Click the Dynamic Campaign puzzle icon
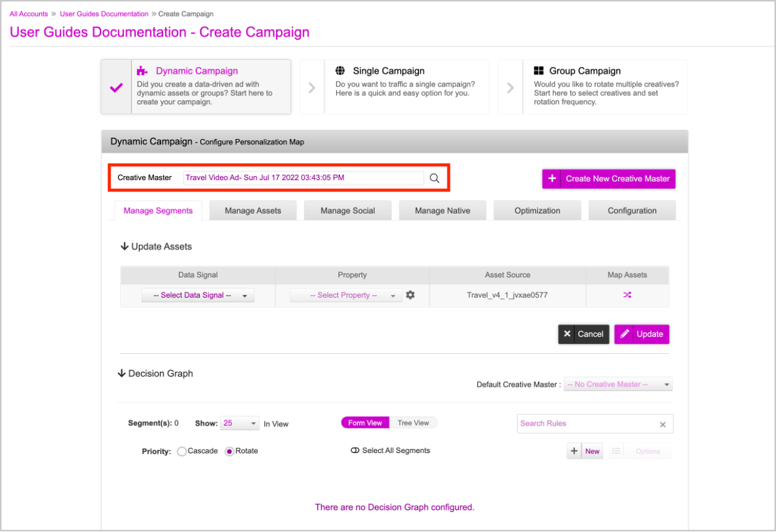Viewport: 776px width, 532px height. pos(143,71)
